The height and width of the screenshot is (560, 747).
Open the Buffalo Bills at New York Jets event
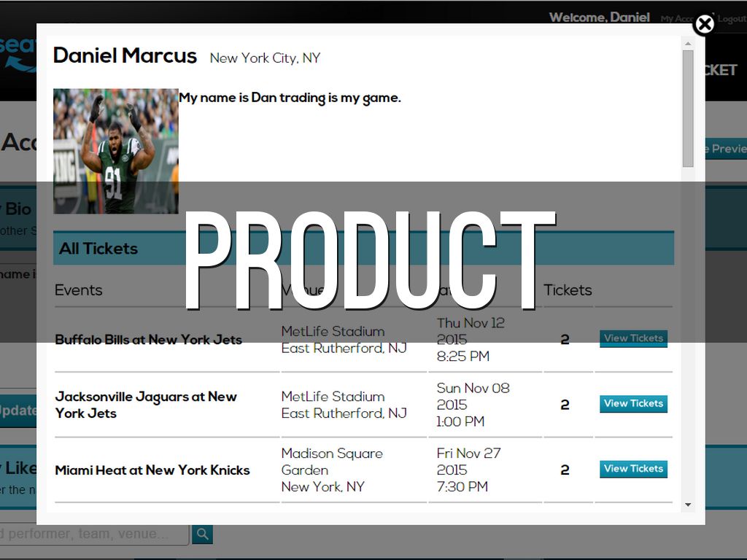(148, 340)
